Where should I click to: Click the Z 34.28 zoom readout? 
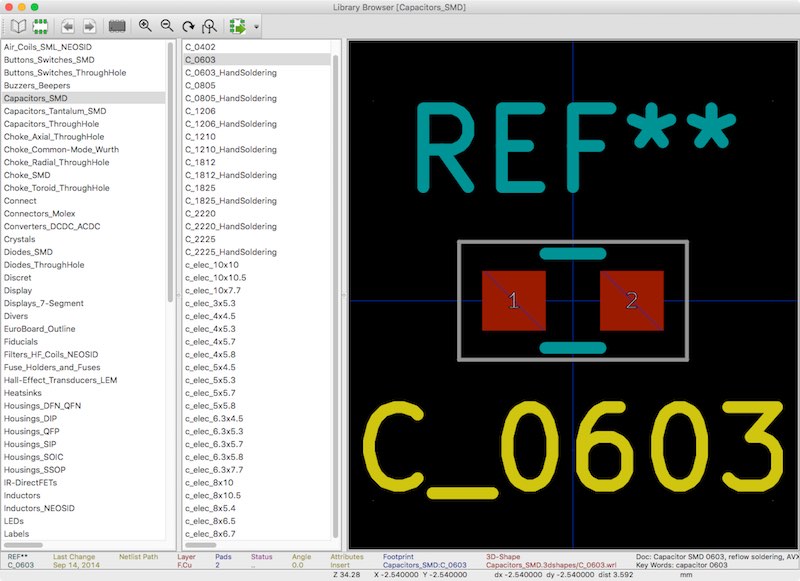[346, 574]
